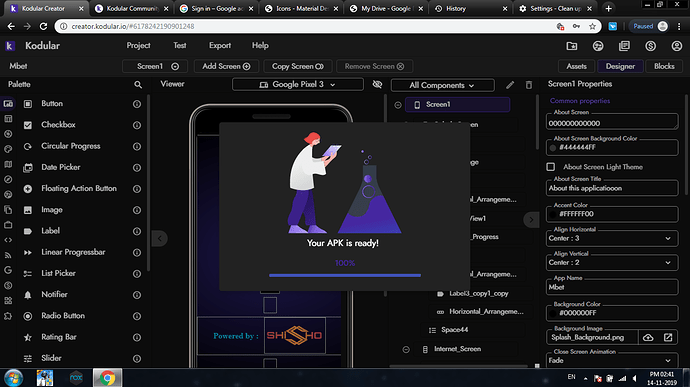
Task: Click the info icon next to Checkbox
Action: (x=137, y=125)
